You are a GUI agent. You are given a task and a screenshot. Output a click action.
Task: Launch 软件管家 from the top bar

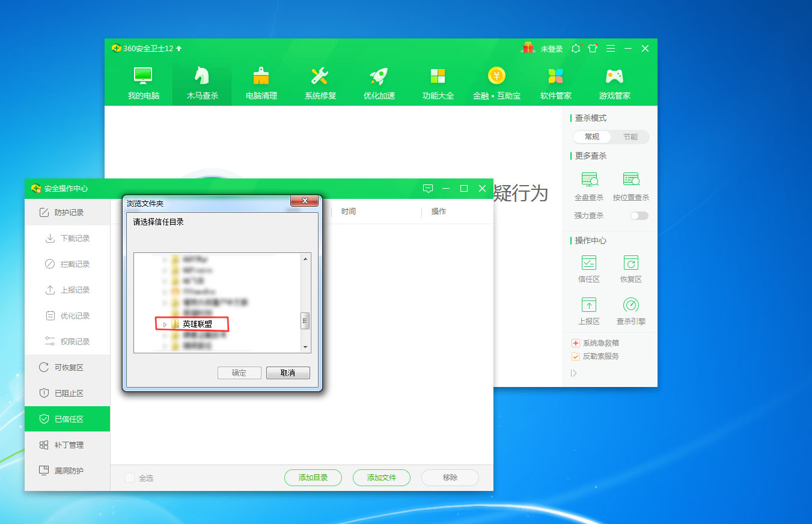(555, 84)
